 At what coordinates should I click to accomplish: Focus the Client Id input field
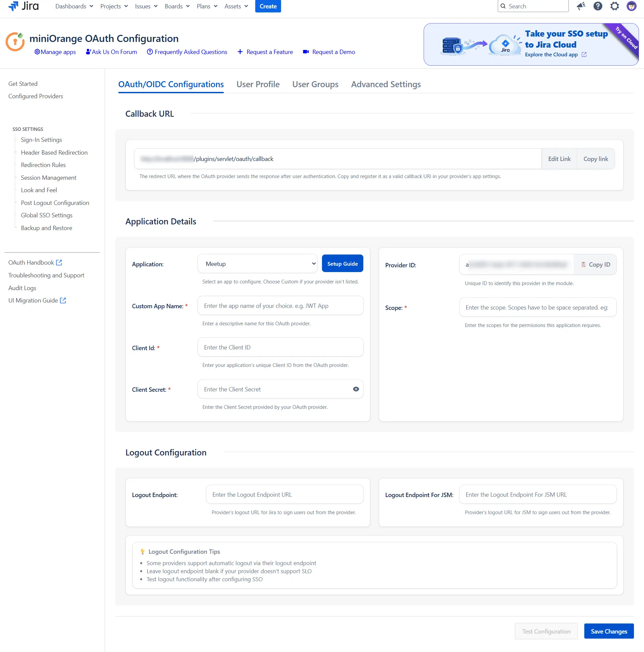click(x=280, y=347)
